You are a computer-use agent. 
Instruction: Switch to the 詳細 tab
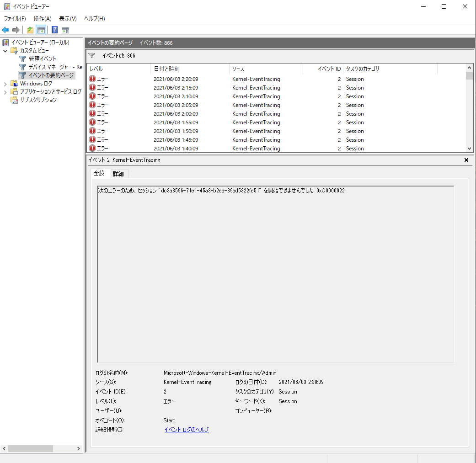tap(118, 174)
